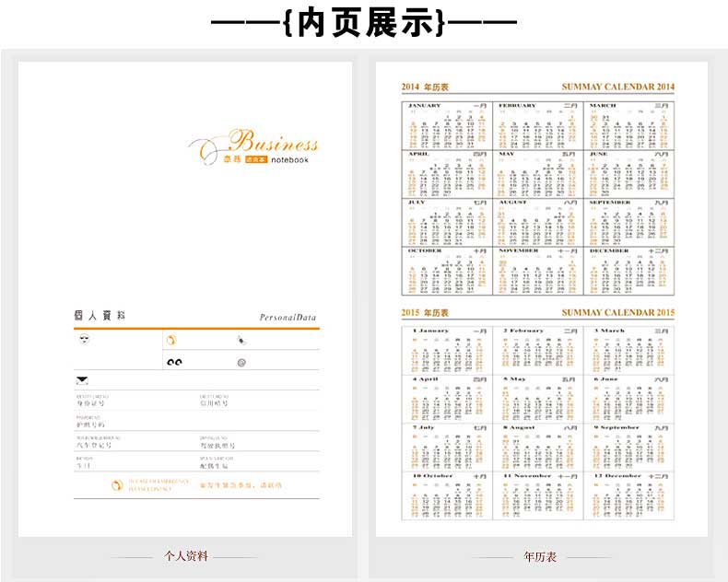Select the 年历表 caption below right page

(x=540, y=556)
